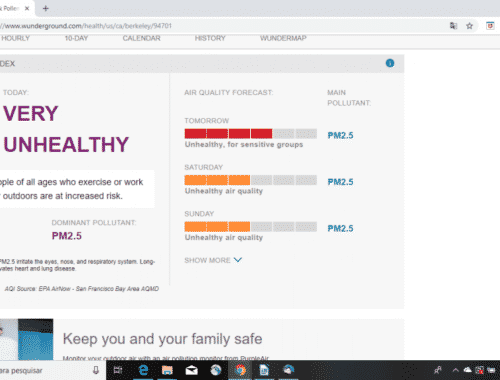Open File Explorer from the taskbar

point(167,370)
